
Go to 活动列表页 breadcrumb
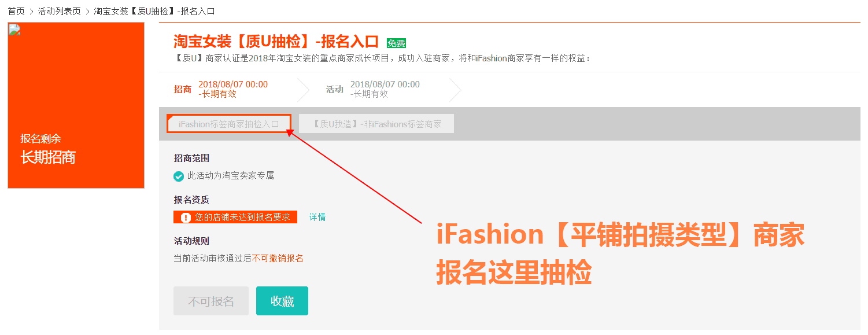[x=60, y=11]
